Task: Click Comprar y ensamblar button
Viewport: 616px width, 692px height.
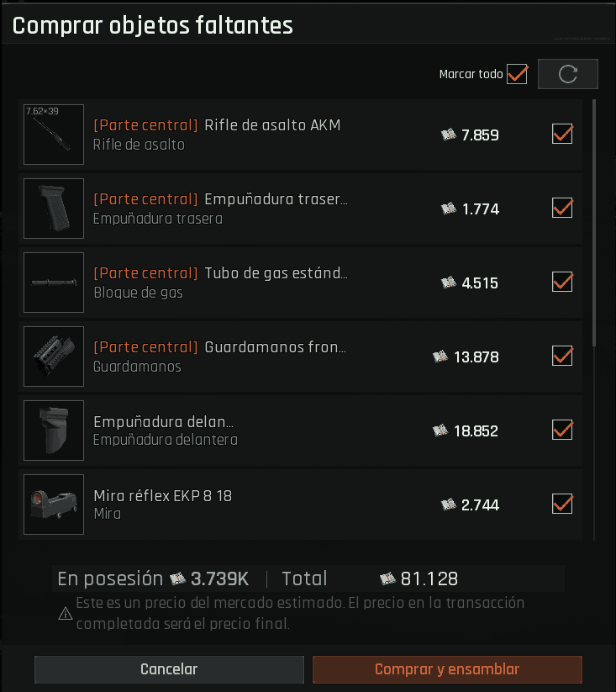Action: (x=447, y=669)
